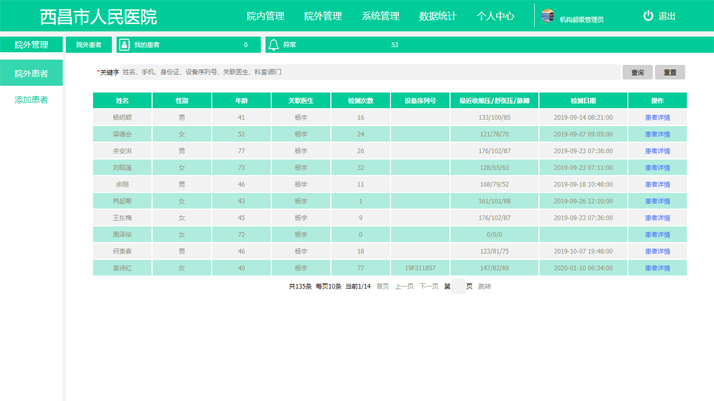This screenshot has height=401, width=714.
Task: Click the 查询 search button
Action: [637, 72]
